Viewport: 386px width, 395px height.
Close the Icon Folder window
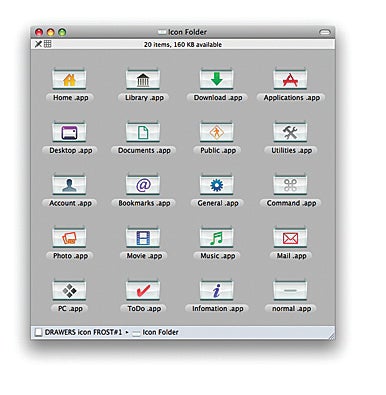(x=39, y=32)
